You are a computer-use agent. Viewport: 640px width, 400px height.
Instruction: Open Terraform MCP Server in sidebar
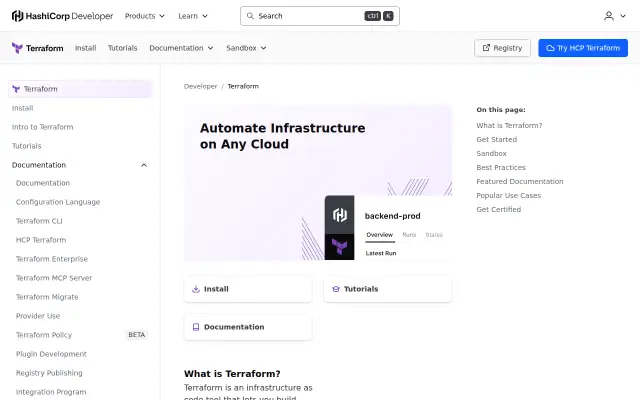[54, 278]
